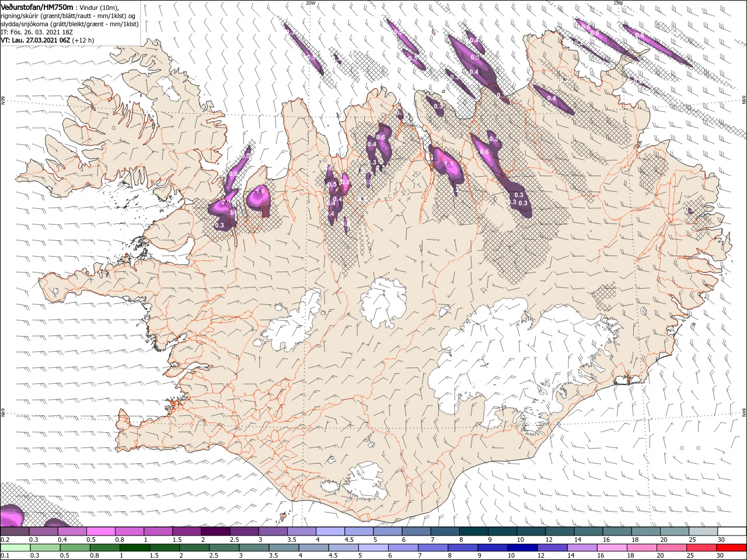Image resolution: width=747 pixels, height=560 pixels.
Task: Pick the darkest green swatch in lower scale
Action: (135, 548)
